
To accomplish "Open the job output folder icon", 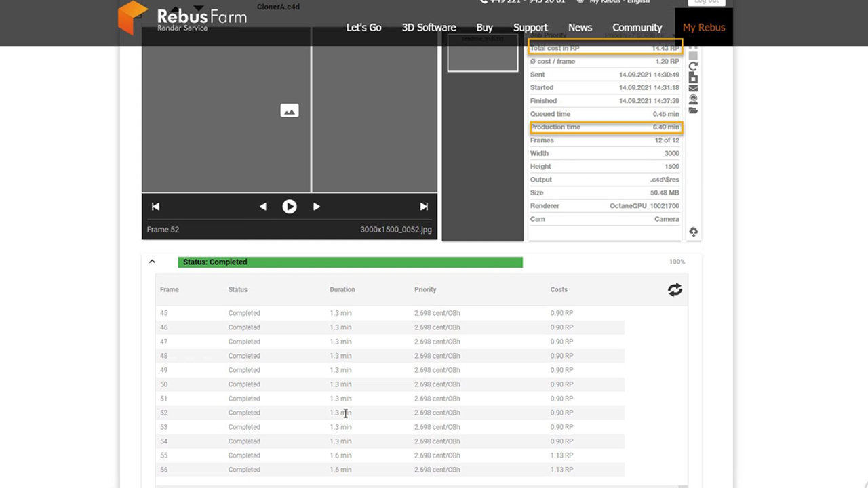I will pyautogui.click(x=693, y=110).
